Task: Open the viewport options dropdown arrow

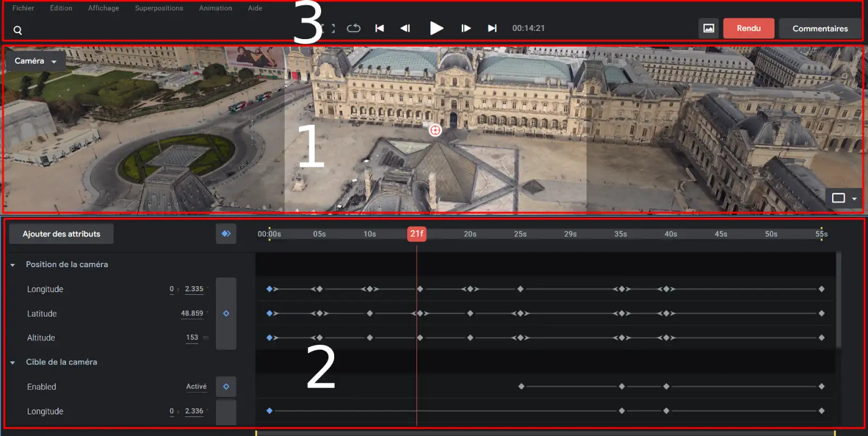Action: click(854, 199)
